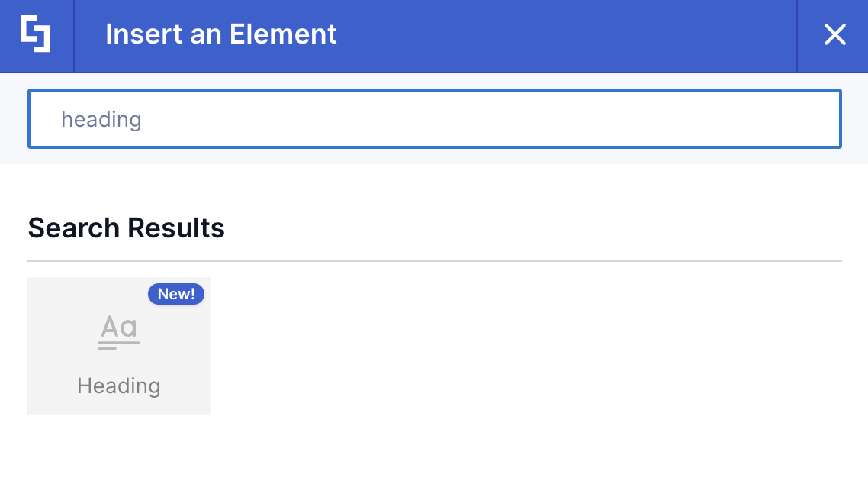The width and height of the screenshot is (868, 481).
Task: Click inside the search field containing heading
Action: pyautogui.click(x=434, y=118)
